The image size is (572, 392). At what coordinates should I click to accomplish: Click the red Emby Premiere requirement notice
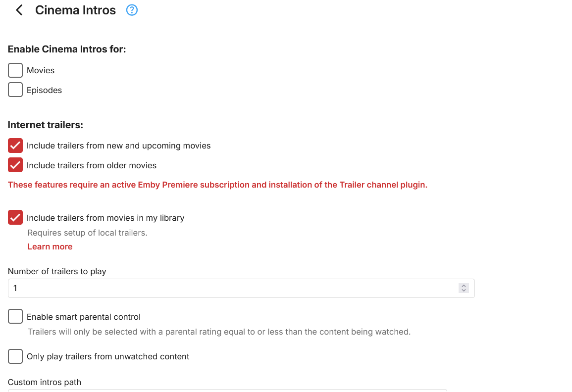pyautogui.click(x=217, y=185)
